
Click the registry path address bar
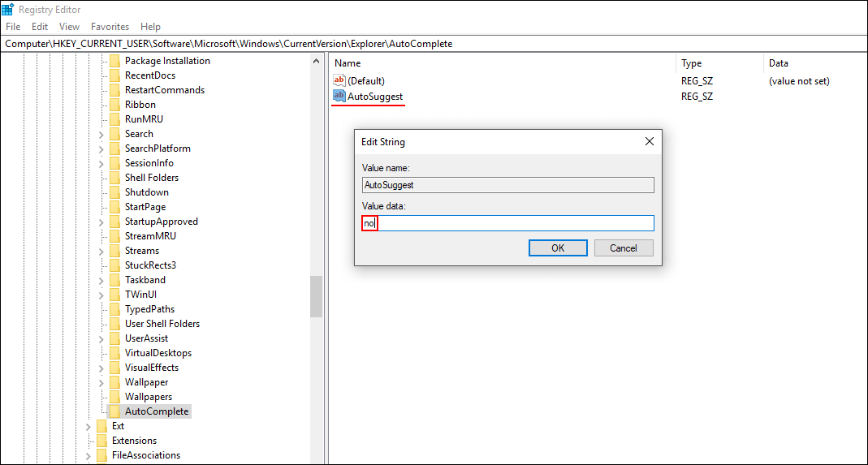(434, 44)
